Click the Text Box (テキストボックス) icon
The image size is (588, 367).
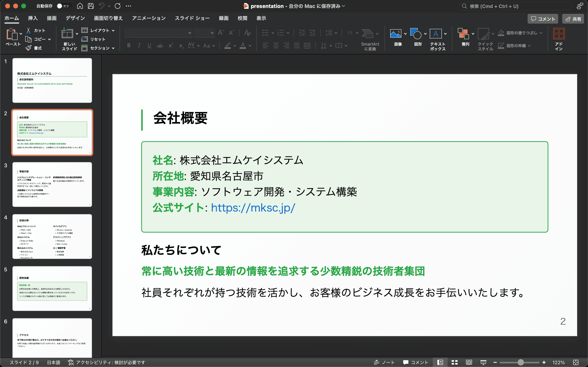435,34
